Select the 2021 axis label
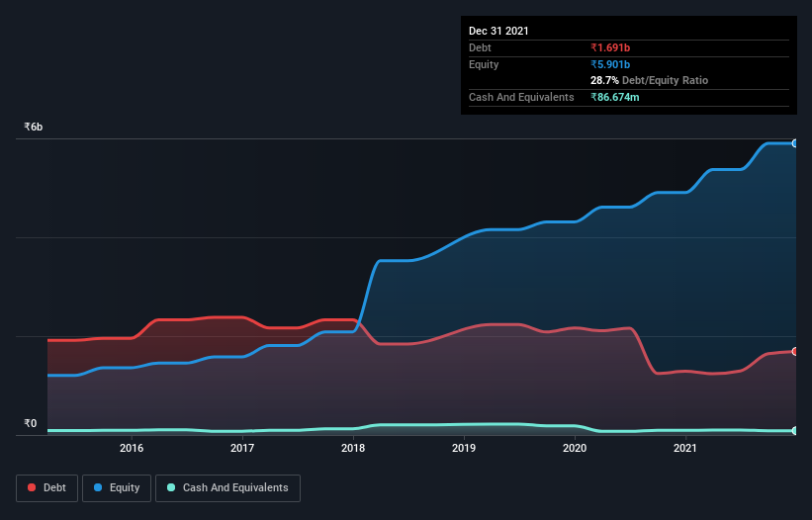The image size is (812, 520). (x=685, y=448)
